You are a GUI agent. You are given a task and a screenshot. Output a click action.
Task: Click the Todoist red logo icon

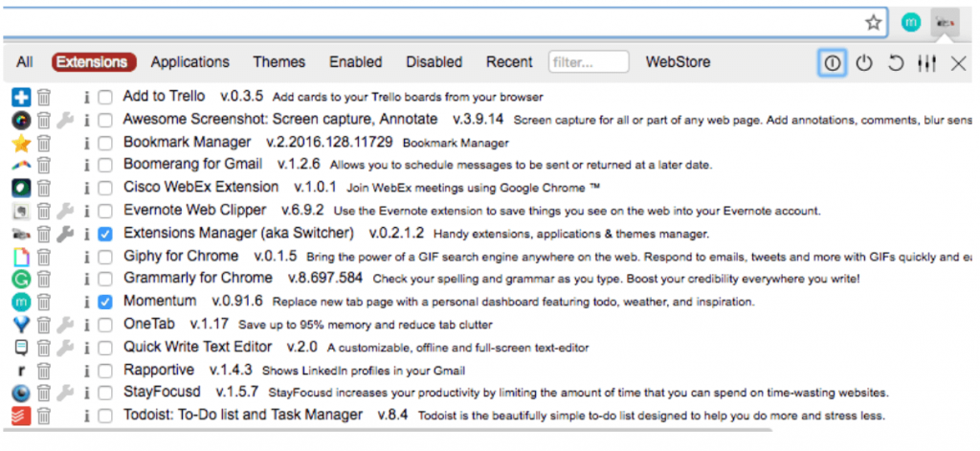[x=21, y=416]
